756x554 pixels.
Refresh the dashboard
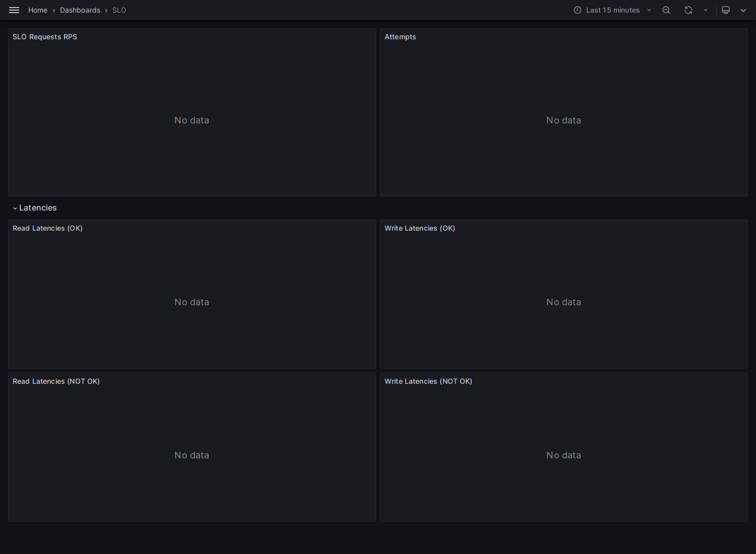click(688, 10)
